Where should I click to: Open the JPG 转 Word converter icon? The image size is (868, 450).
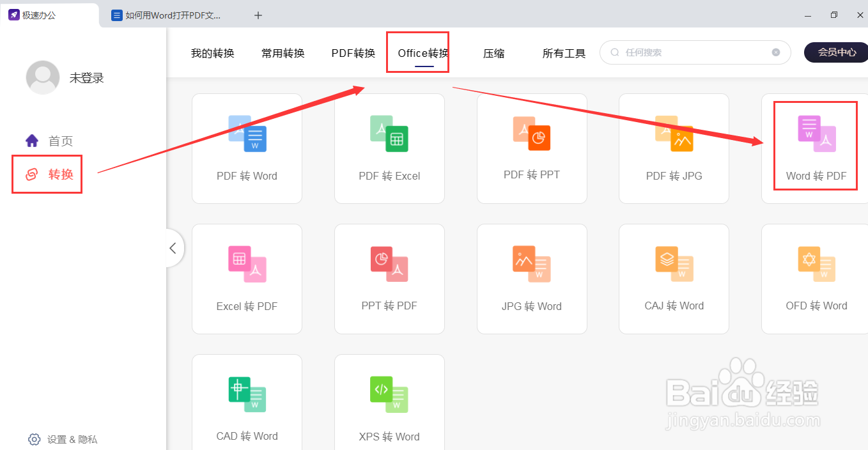[x=532, y=264]
